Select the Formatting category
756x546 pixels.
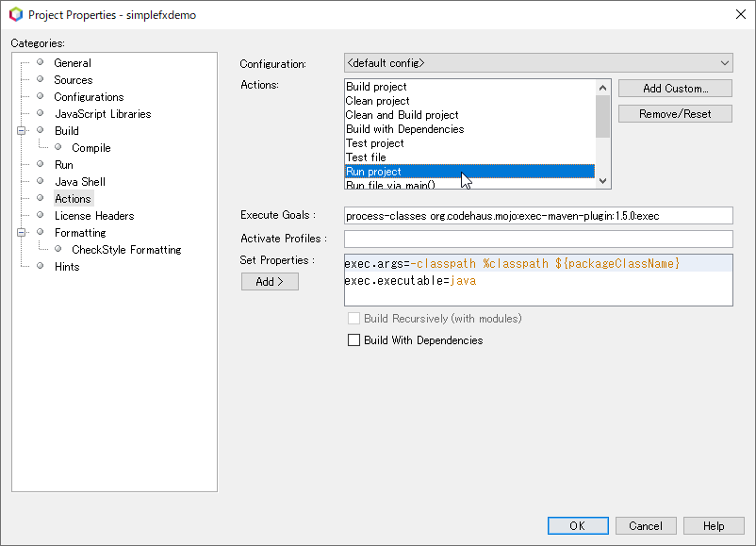tap(80, 233)
